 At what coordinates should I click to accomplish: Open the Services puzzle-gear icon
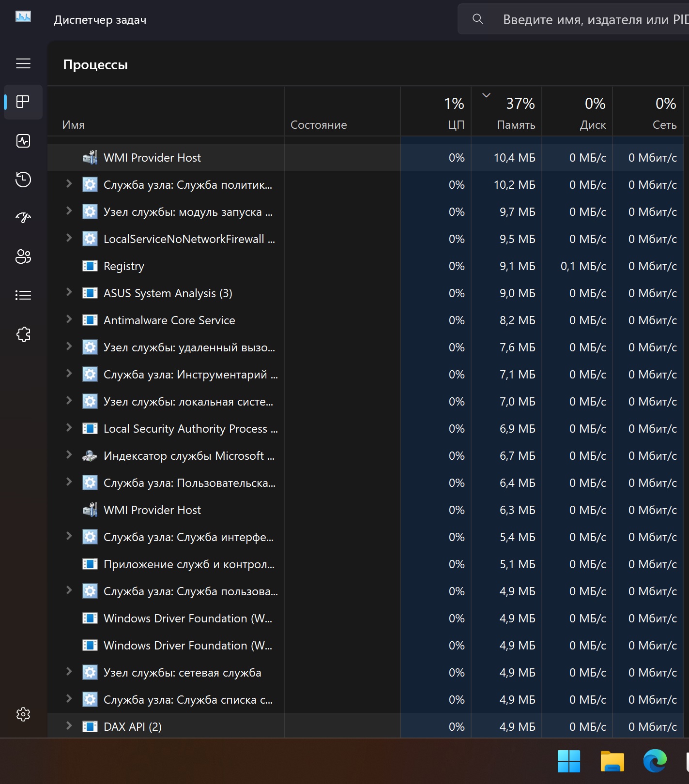(23, 334)
